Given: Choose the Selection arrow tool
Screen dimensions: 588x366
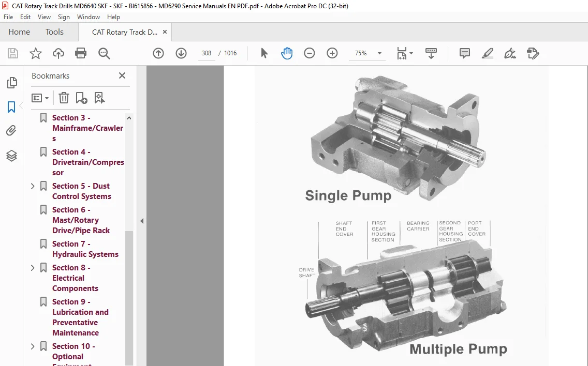Looking at the screenshot, I should point(264,53).
